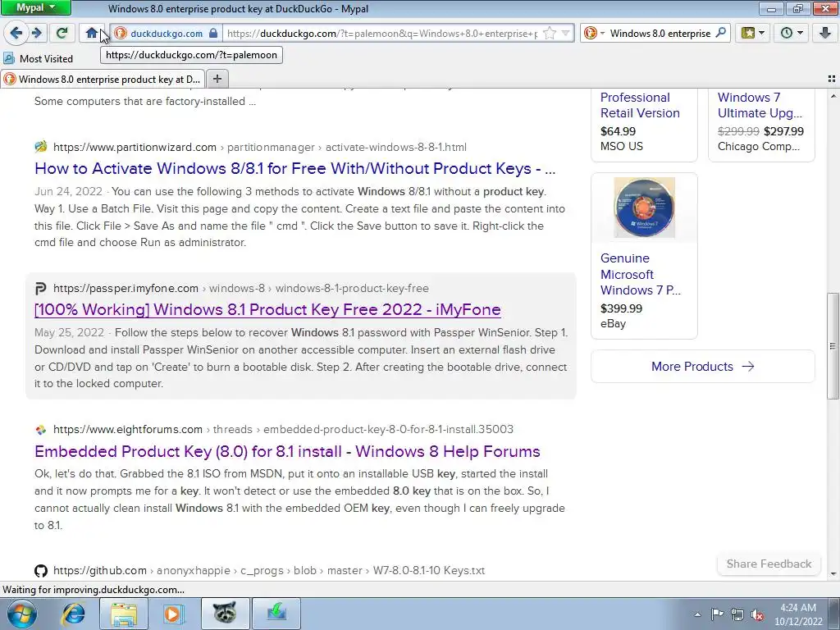Restore down the Mypal window
This screenshot has width=840, height=630.
coord(797,8)
